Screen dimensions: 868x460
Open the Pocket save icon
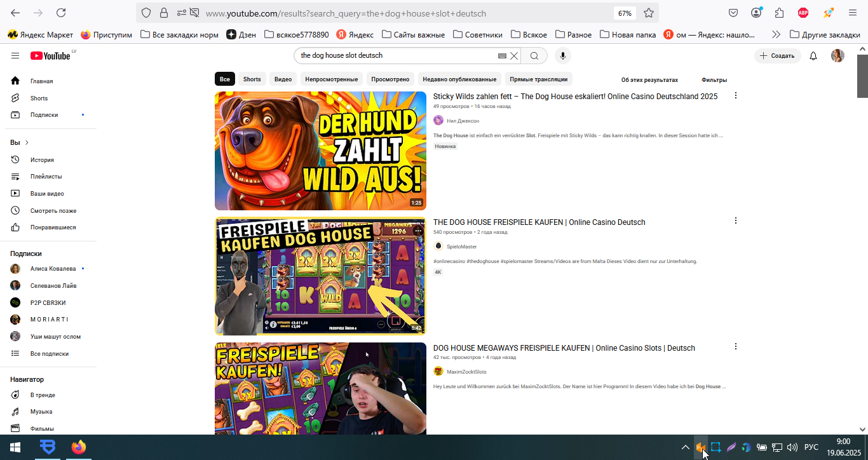[x=733, y=13]
